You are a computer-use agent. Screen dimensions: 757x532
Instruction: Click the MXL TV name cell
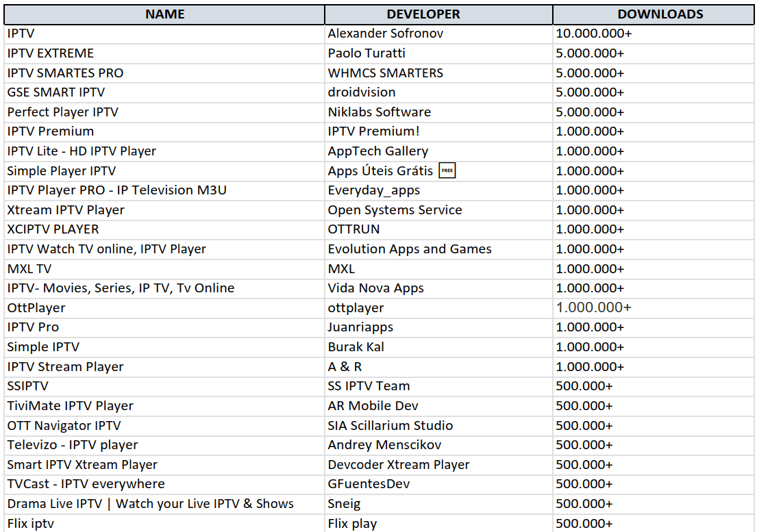[29, 269]
